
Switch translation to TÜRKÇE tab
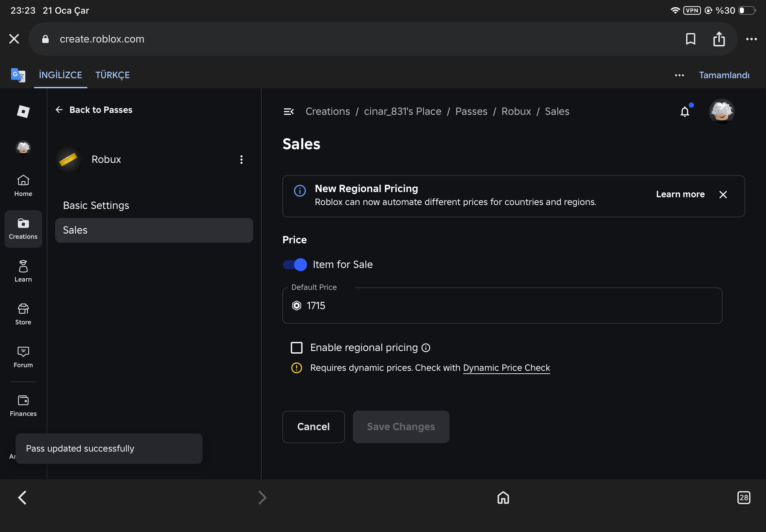tap(113, 75)
